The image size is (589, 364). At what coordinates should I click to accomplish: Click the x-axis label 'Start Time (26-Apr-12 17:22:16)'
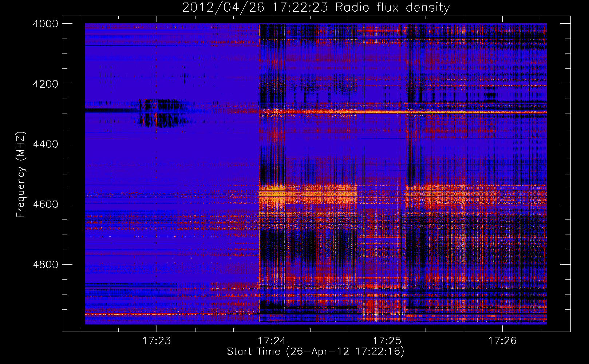click(316, 352)
